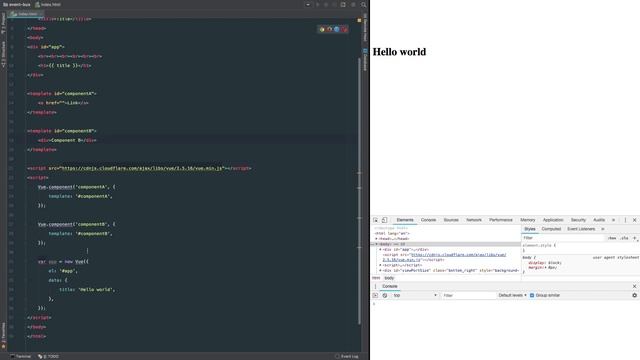
Task: Click the html lang element row in DOM tree
Action: [392, 233]
